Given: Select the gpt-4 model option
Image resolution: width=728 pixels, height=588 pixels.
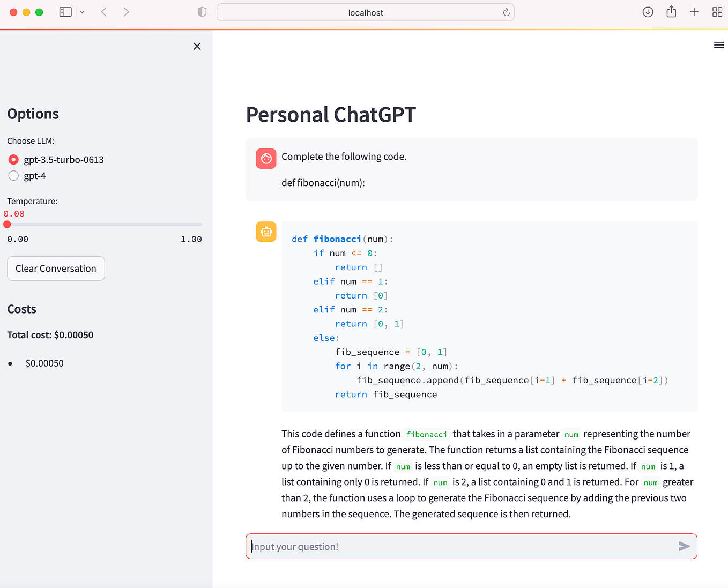Looking at the screenshot, I should pyautogui.click(x=13, y=175).
